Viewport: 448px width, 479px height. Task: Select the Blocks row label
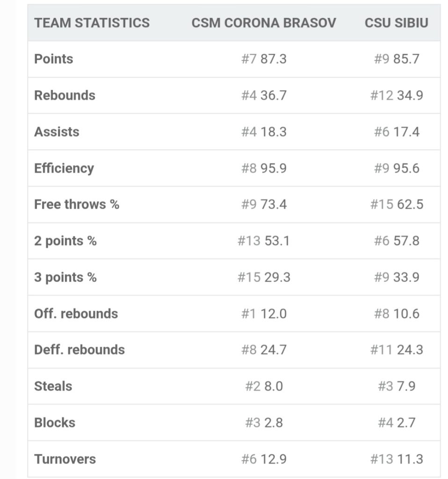[x=55, y=423]
